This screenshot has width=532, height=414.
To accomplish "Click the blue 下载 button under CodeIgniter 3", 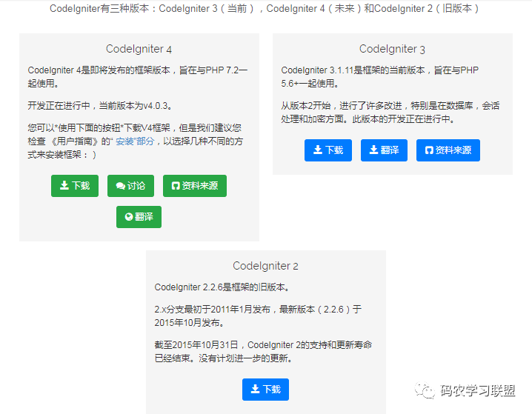I will point(328,150).
